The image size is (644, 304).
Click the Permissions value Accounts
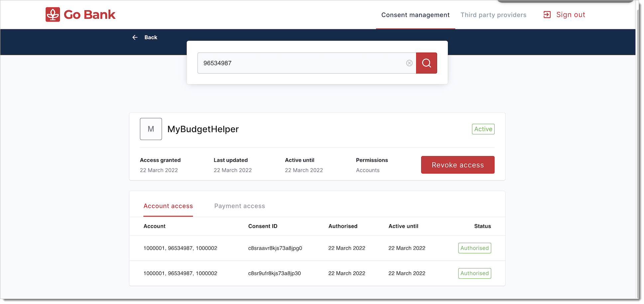pos(368,170)
